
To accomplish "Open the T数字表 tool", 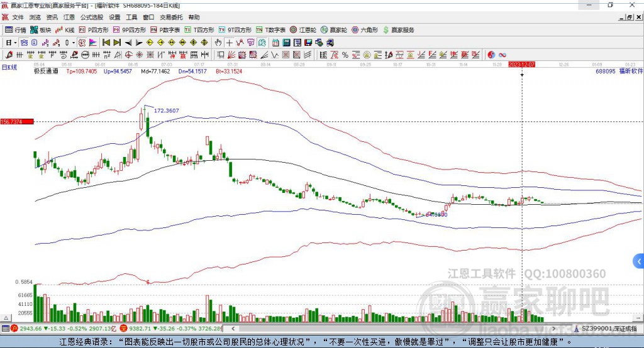I will pos(270,30).
